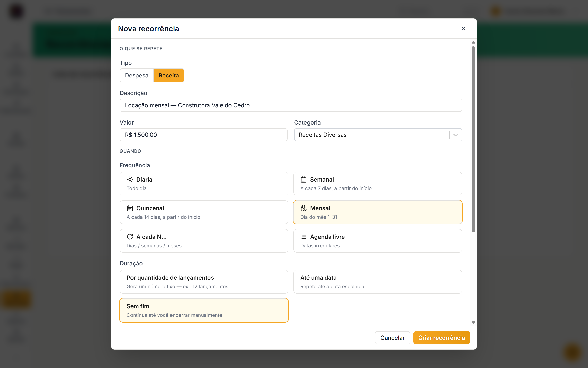
Task: Click the sun icon on Diária card
Action: pos(130,180)
